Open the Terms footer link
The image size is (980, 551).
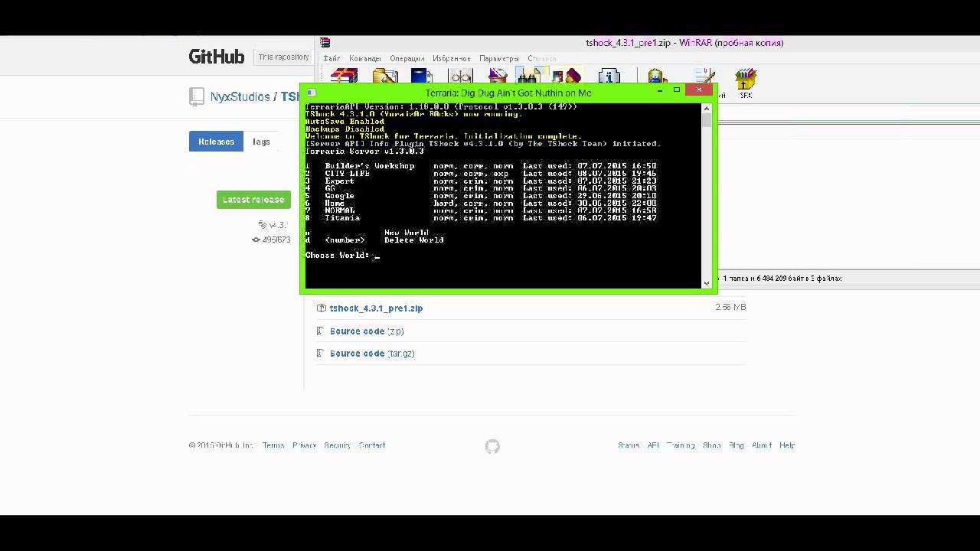273,445
